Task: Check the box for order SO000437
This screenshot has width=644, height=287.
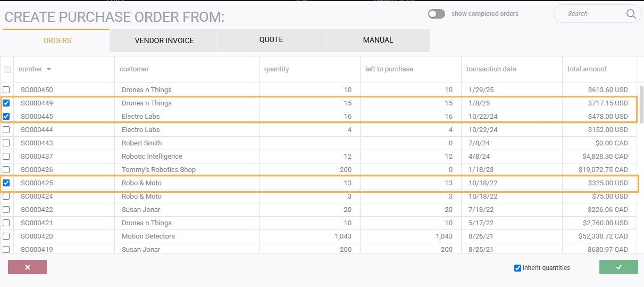Action: point(6,156)
